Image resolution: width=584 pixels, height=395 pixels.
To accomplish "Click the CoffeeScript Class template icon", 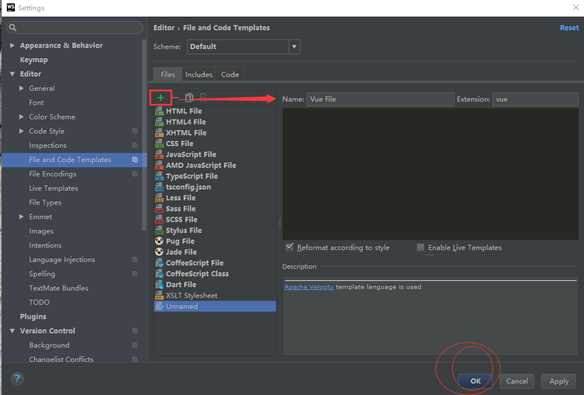I will coord(159,273).
